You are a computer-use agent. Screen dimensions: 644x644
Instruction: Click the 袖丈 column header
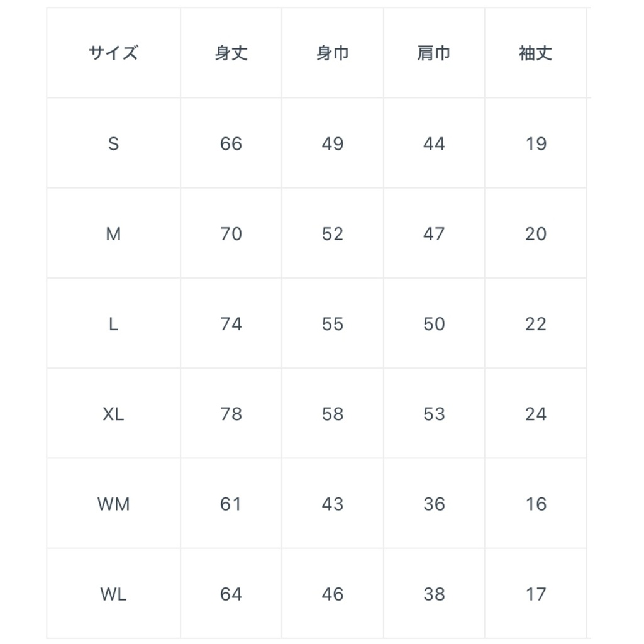tap(535, 53)
